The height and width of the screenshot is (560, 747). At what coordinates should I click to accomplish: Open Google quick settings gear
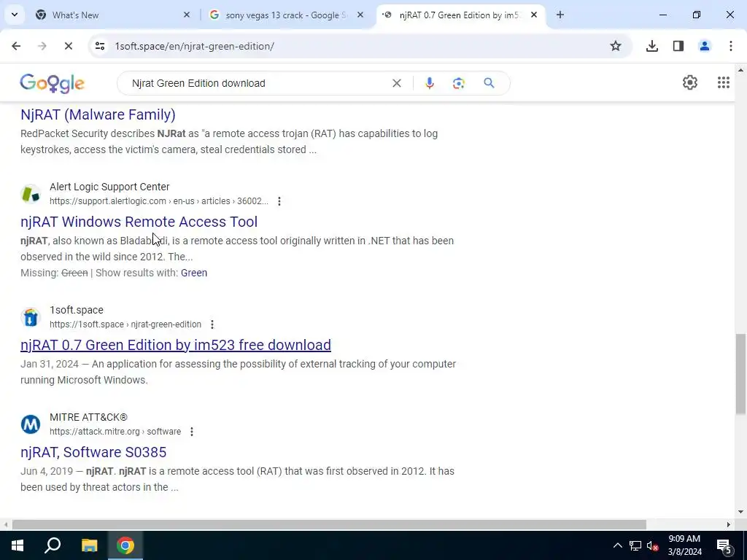point(690,82)
